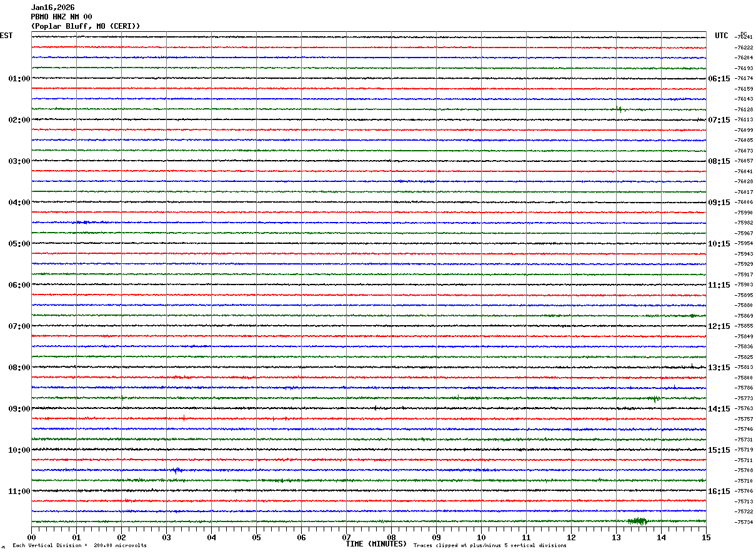The height and width of the screenshot is (554, 756).
Task: Click the "15:15" UTC time label
Action: pos(719,450)
